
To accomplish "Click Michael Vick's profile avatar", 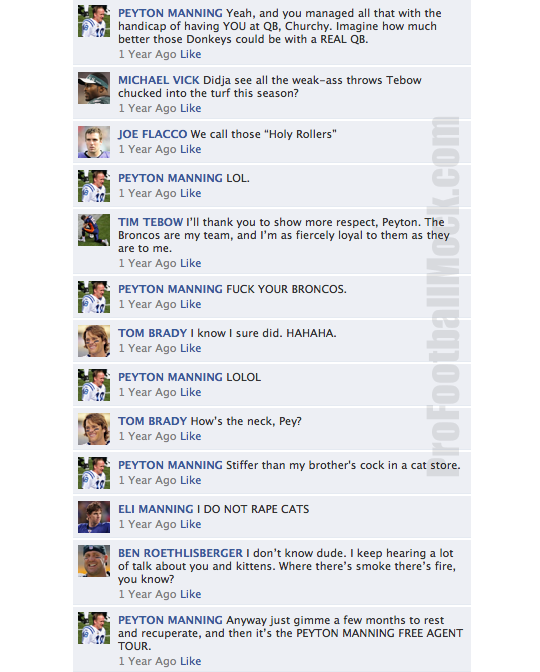I will pos(94,88).
